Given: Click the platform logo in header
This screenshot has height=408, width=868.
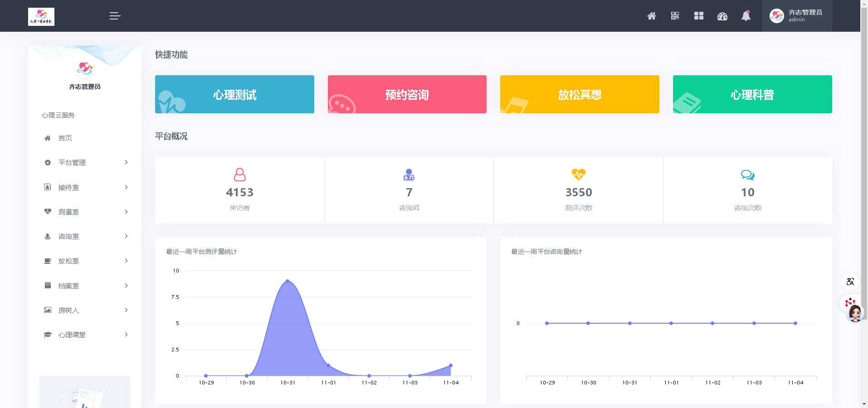Looking at the screenshot, I should tap(41, 17).
